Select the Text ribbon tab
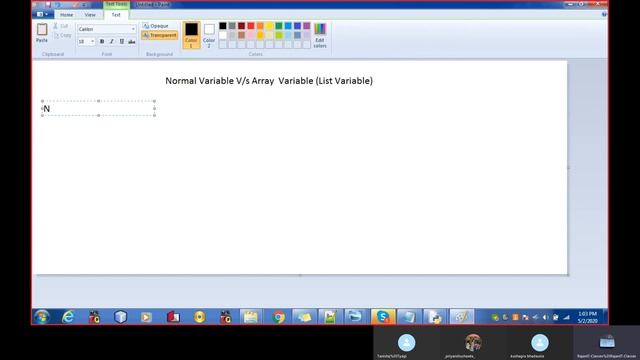 click(x=116, y=15)
